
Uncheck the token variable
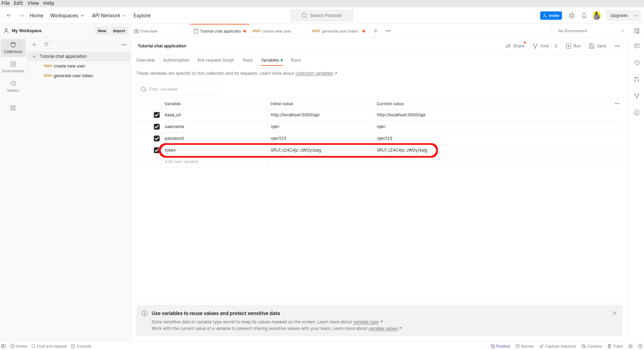[x=157, y=150]
